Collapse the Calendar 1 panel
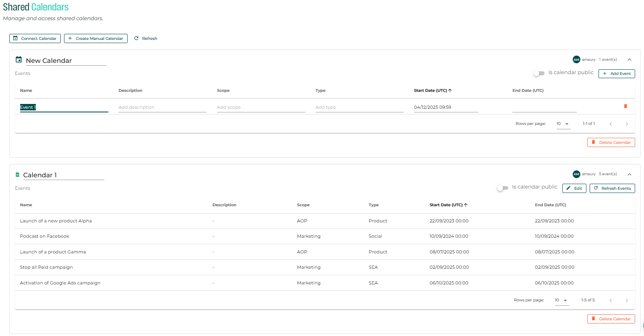This screenshot has height=336, width=644. [629, 174]
